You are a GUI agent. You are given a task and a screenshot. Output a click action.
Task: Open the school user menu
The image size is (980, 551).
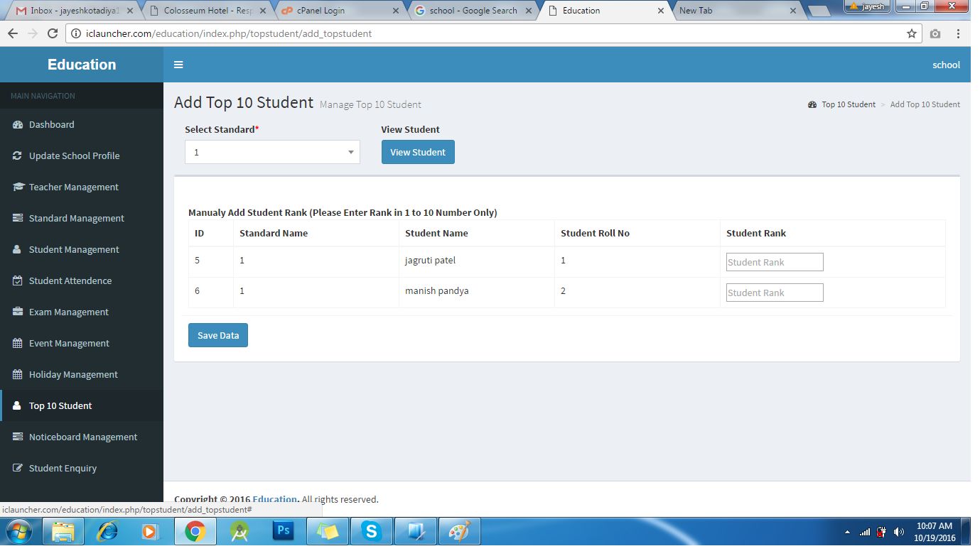pyautogui.click(x=946, y=65)
